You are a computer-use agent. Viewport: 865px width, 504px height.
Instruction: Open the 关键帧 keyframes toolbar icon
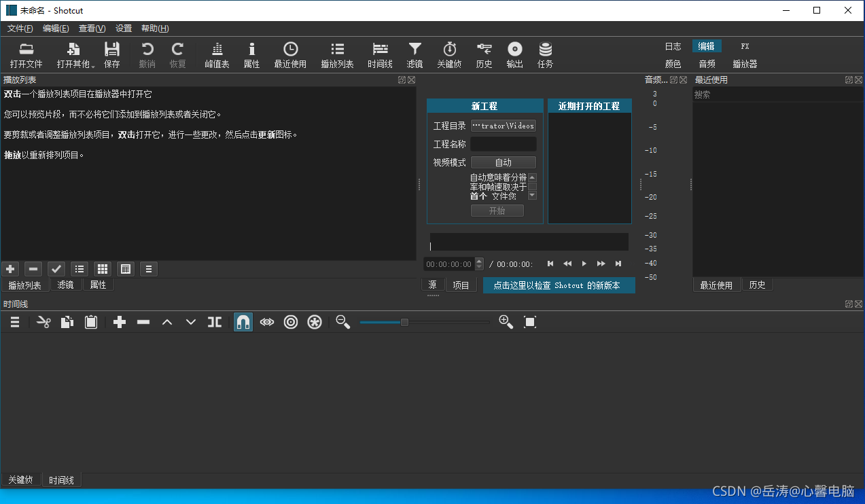coord(449,55)
